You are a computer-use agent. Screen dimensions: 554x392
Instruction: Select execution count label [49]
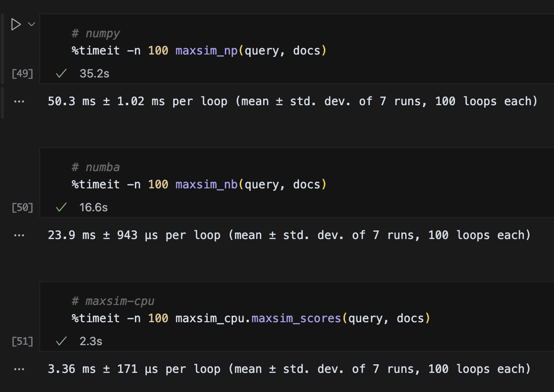(x=22, y=74)
